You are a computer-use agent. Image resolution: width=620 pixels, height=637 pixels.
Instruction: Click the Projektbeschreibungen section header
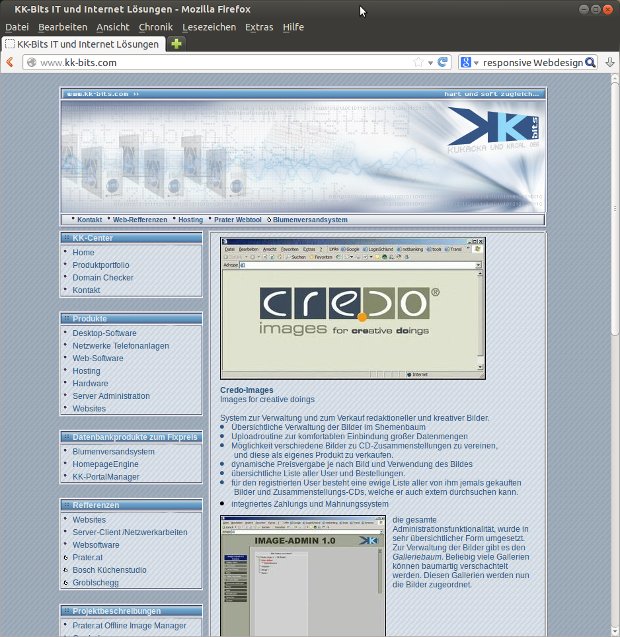(131, 611)
